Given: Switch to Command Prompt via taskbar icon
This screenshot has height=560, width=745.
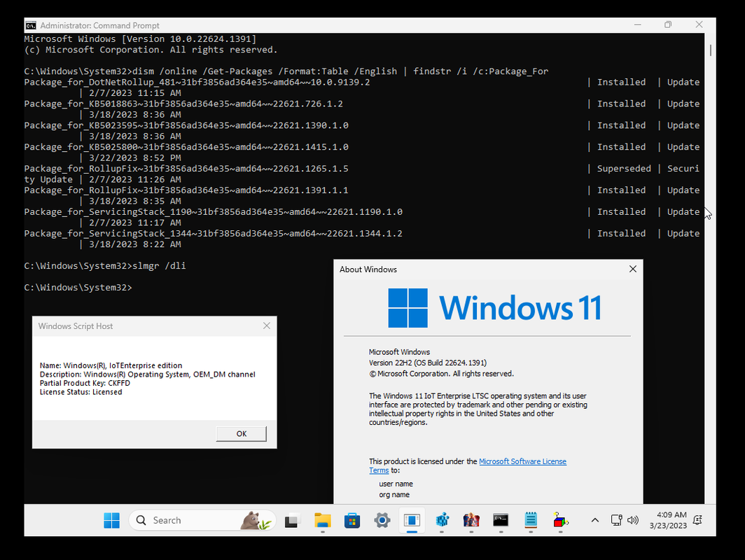Looking at the screenshot, I should [x=501, y=521].
